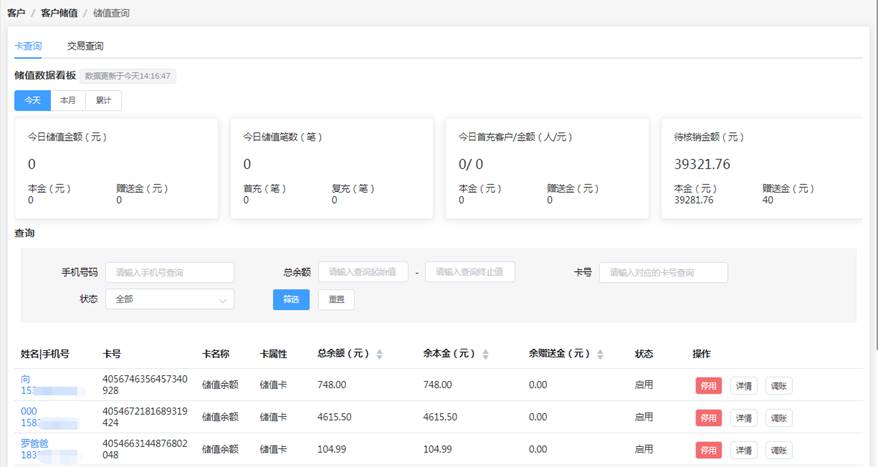The image size is (878, 467).
Task: Sort by 总余额 column arrows
Action: tap(379, 354)
